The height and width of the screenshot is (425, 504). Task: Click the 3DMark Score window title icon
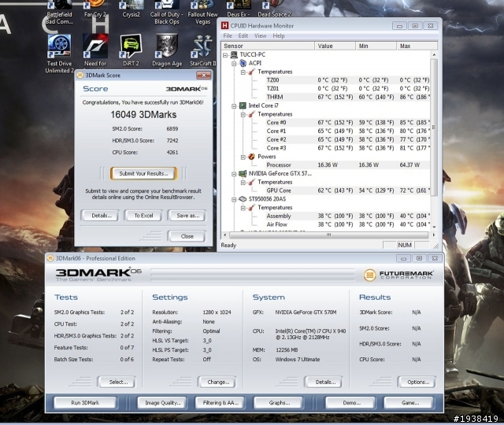pyautogui.click(x=80, y=76)
